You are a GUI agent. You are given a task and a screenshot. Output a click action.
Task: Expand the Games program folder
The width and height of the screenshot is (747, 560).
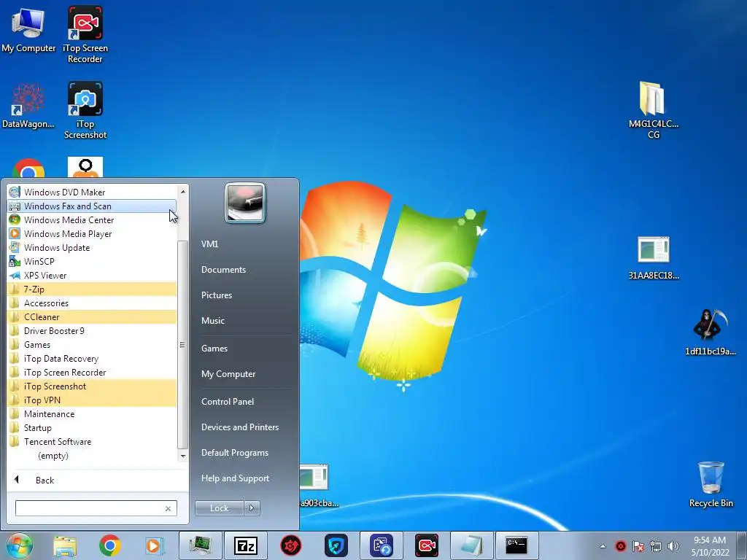coord(92,344)
